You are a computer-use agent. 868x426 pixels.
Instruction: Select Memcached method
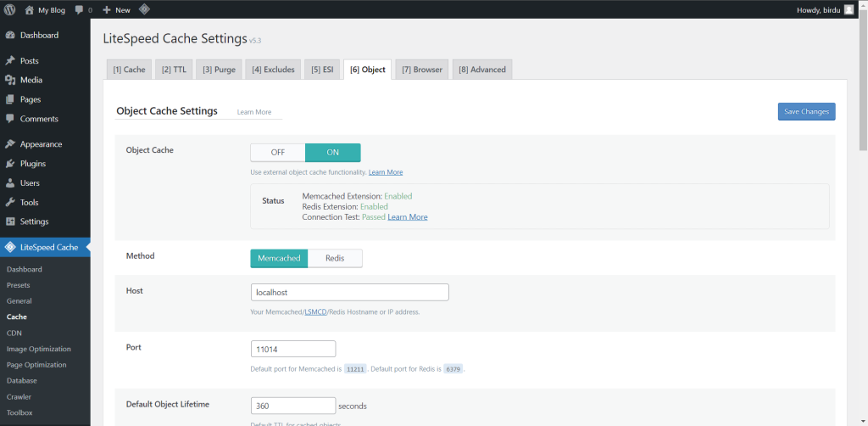279,258
